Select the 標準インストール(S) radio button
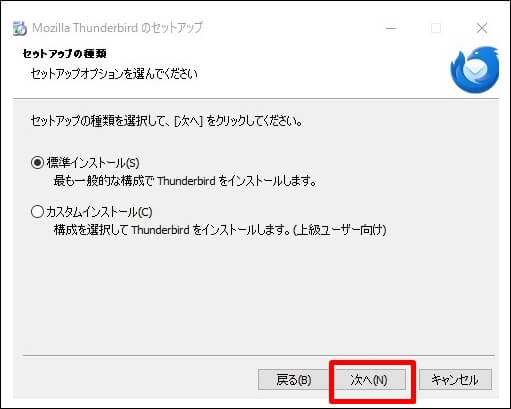The height and width of the screenshot is (409, 511). (37, 163)
